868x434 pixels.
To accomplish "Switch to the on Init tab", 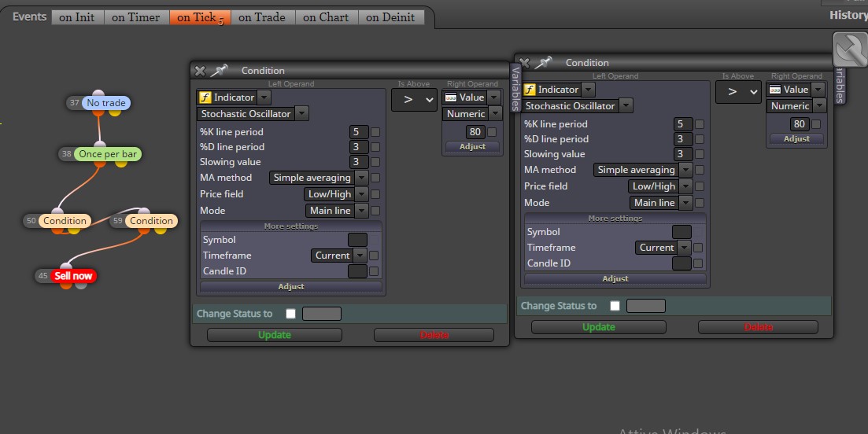I will click(x=77, y=17).
